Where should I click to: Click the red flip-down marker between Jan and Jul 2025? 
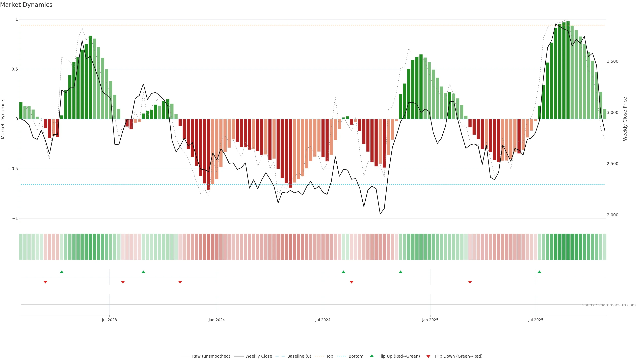(x=470, y=282)
